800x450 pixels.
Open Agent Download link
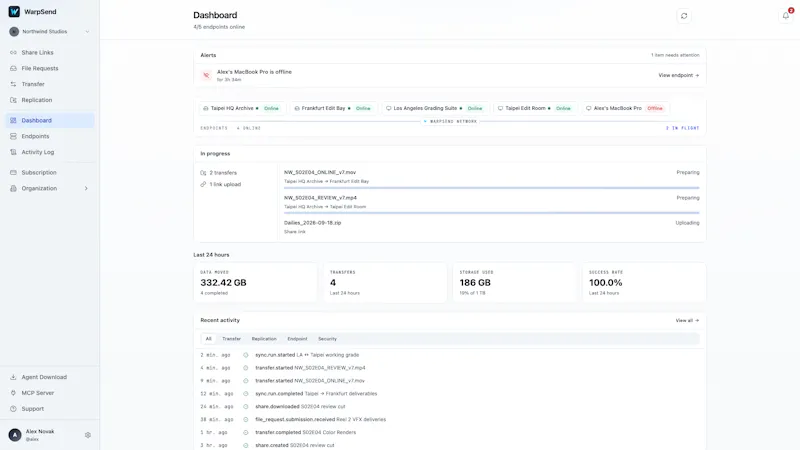coord(49,377)
